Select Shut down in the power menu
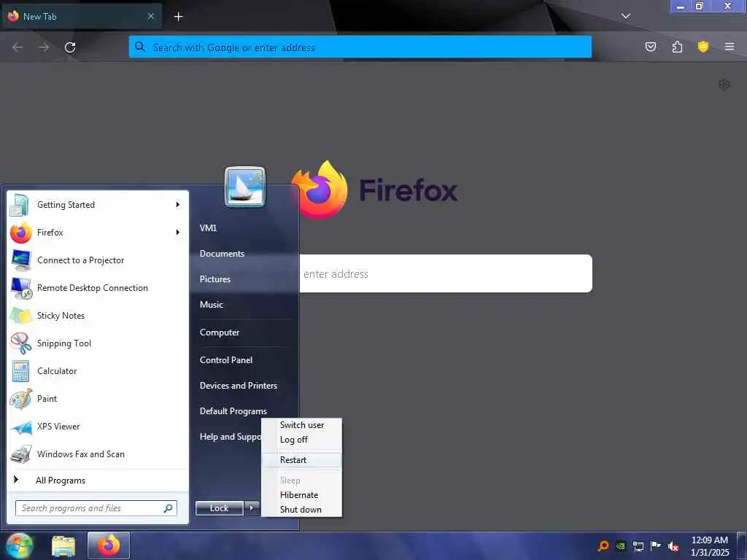The image size is (747, 560). (x=301, y=510)
